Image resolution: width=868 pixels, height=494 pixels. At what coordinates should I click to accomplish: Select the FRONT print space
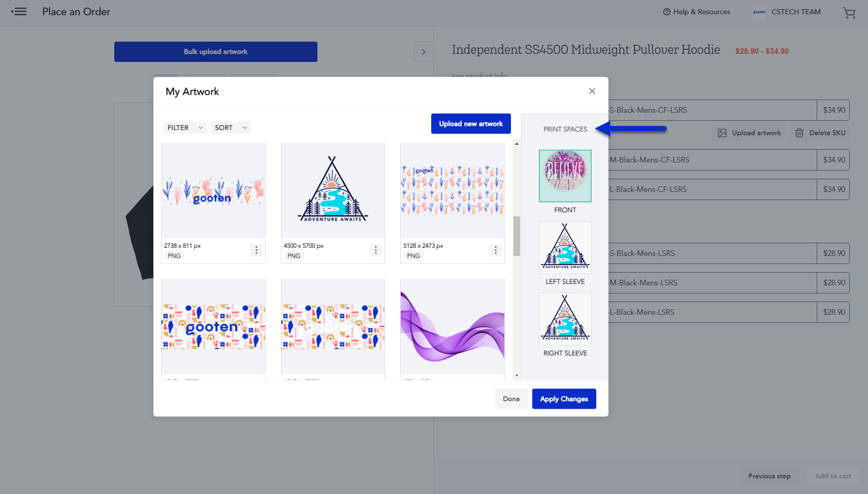click(565, 176)
